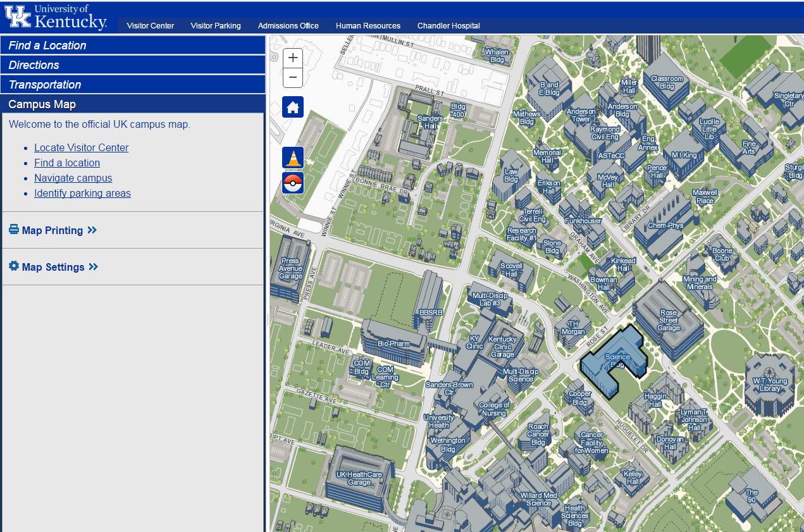Zoom out with the minus button
This screenshot has width=804, height=532.
292,78
